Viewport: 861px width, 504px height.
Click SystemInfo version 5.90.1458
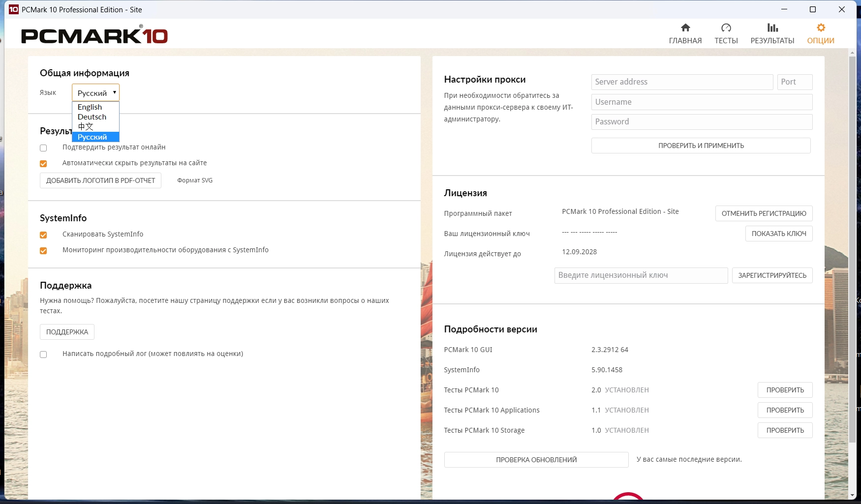607,370
